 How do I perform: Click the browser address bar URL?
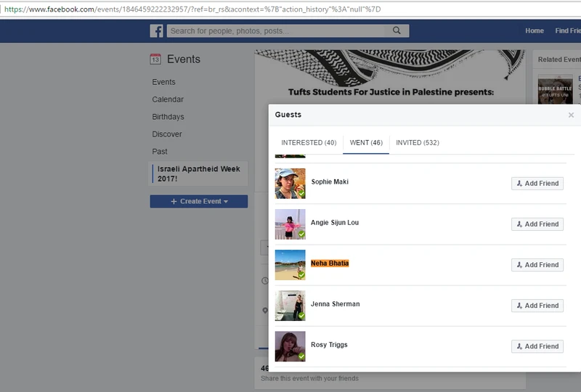tap(192, 9)
